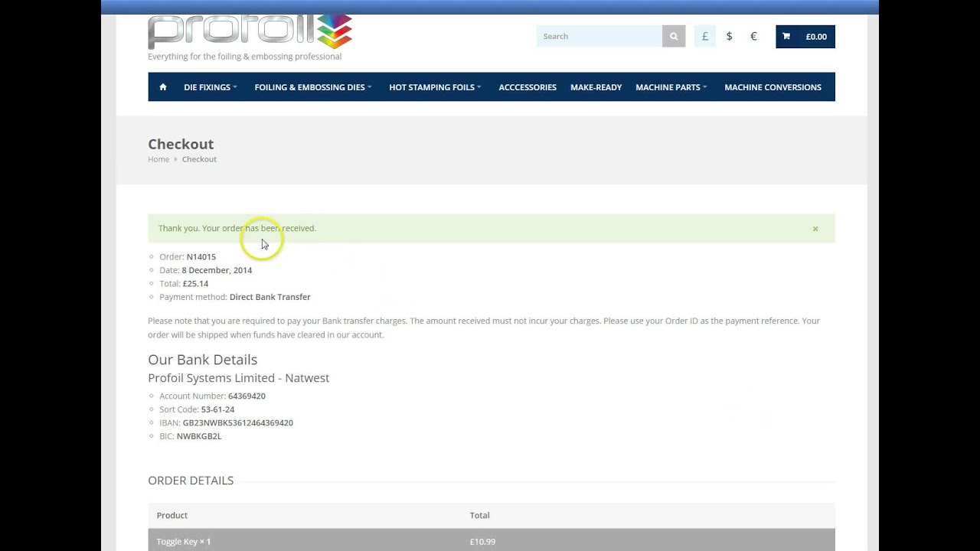Image resolution: width=980 pixels, height=551 pixels.
Task: Click the total £25.14
Action: (195, 284)
